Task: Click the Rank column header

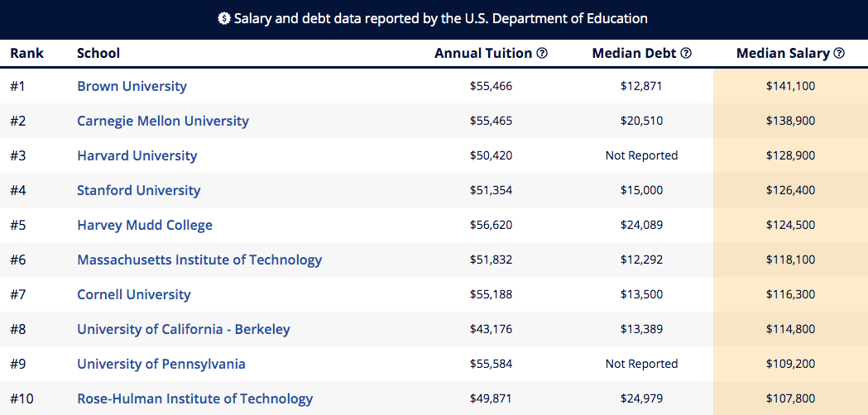Action: (26, 53)
